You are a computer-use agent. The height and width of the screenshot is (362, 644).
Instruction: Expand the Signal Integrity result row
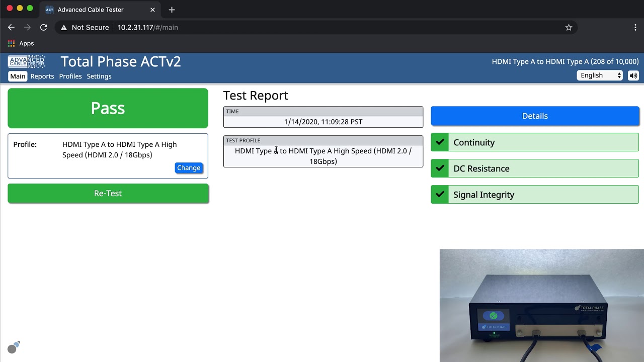click(x=535, y=195)
